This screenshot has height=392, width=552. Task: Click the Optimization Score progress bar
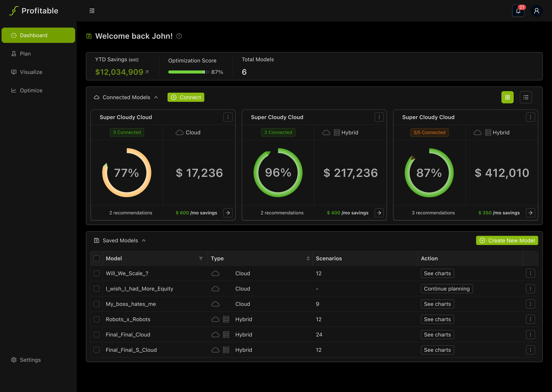coord(189,72)
